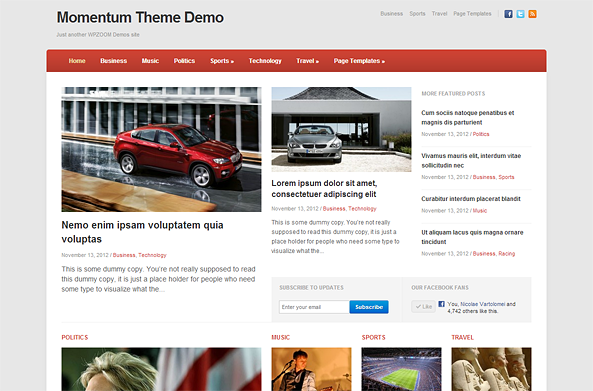Focus the Enter your email field
The height and width of the screenshot is (391, 593).
[314, 307]
